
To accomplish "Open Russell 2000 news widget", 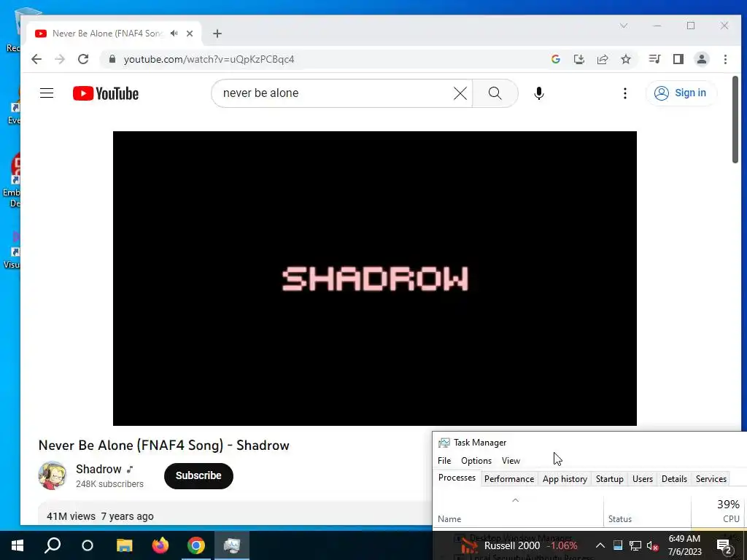I will coord(519,545).
